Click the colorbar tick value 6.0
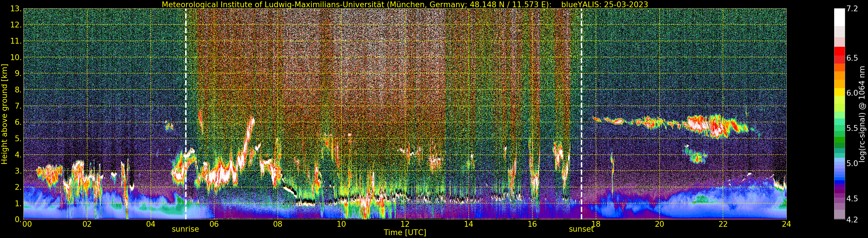The width and height of the screenshot is (868, 238). click(x=852, y=93)
